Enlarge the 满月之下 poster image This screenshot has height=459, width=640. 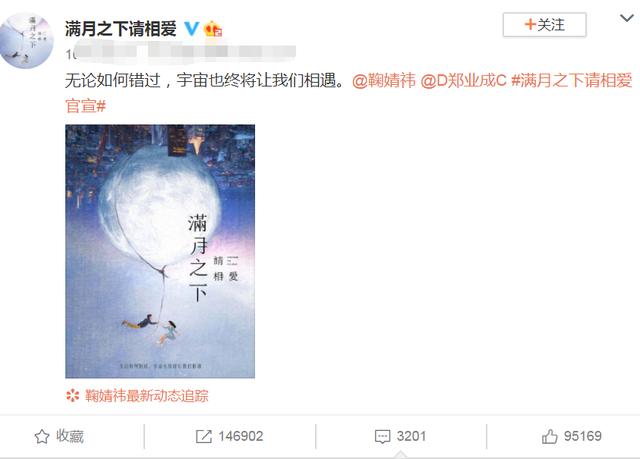pos(160,251)
